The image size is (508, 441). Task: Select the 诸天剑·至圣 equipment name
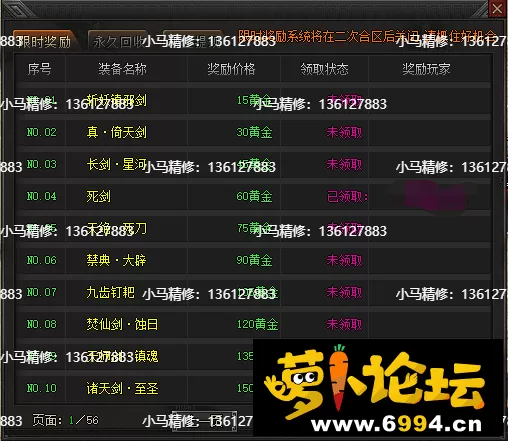click(x=122, y=388)
